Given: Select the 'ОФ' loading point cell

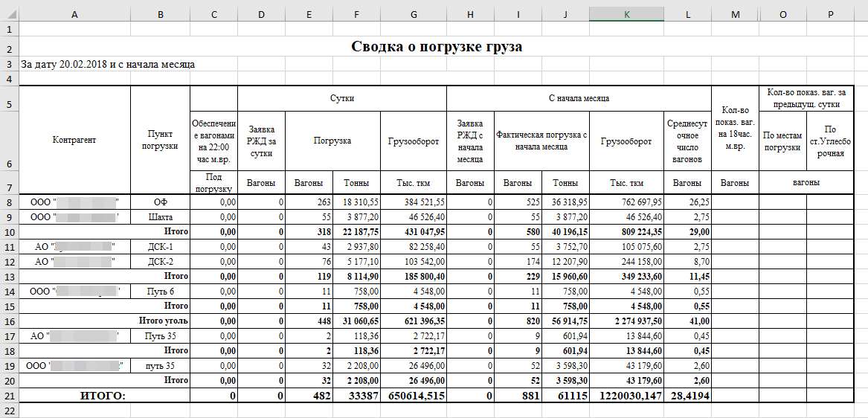Looking at the screenshot, I should pos(160,202).
